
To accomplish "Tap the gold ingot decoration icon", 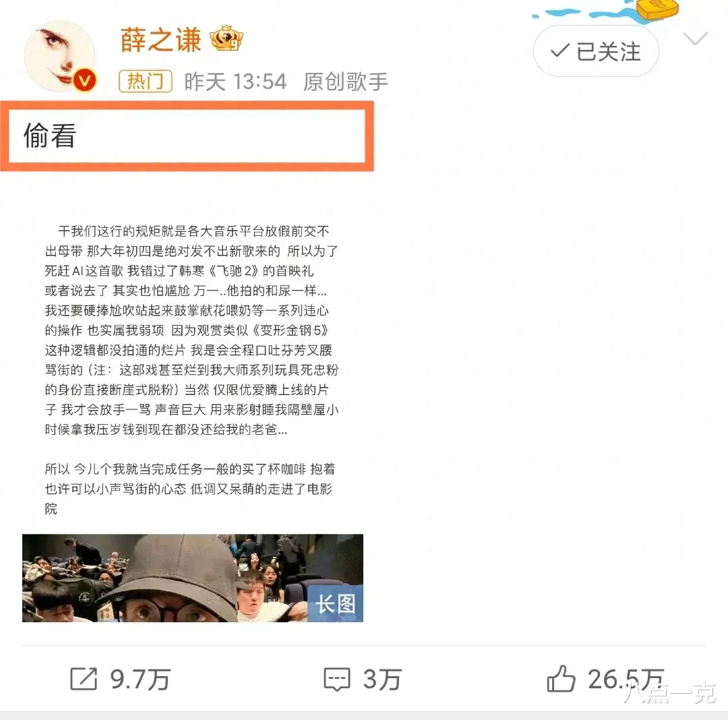I will [657, 9].
